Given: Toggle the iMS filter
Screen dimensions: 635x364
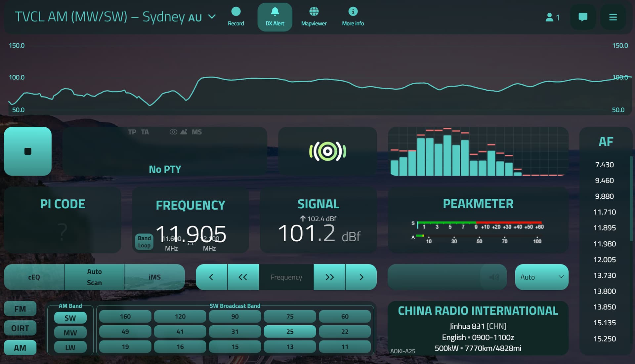Looking at the screenshot, I should [154, 277].
